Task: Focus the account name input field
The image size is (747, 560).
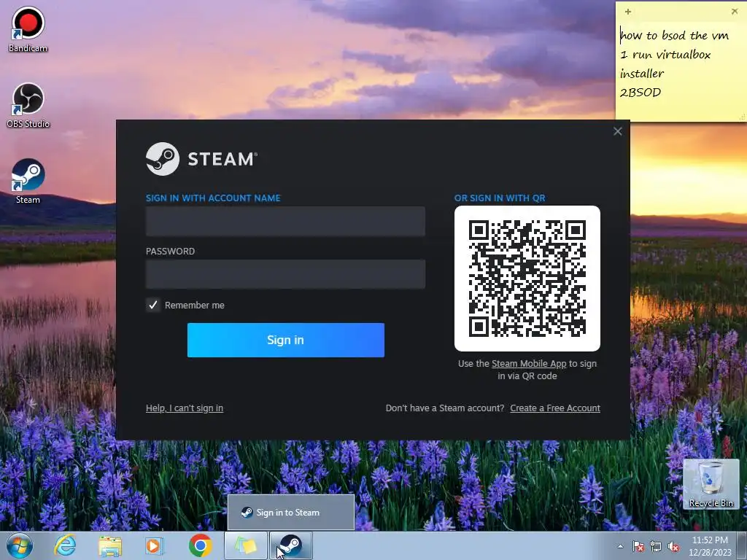Action: coord(285,221)
